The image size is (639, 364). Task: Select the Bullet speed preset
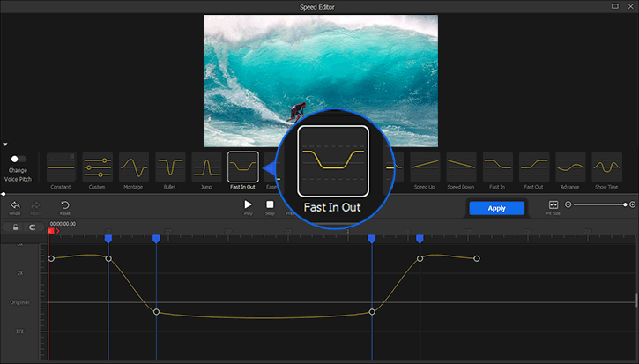point(170,167)
